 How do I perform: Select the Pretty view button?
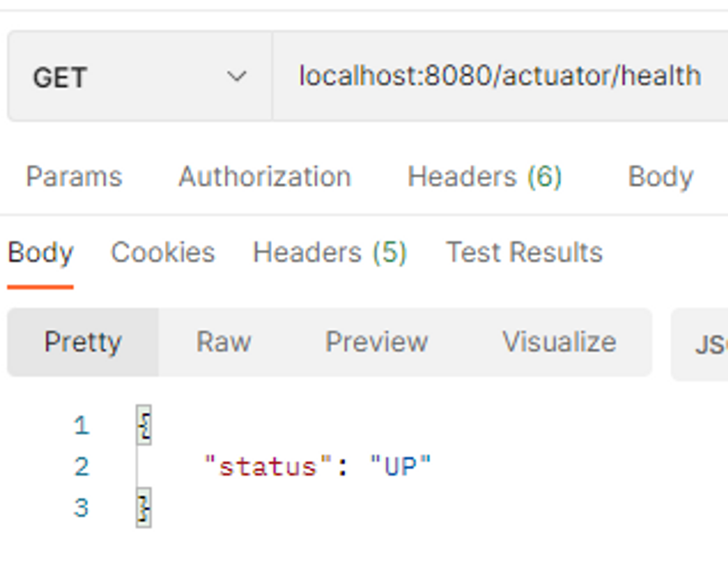(x=83, y=342)
